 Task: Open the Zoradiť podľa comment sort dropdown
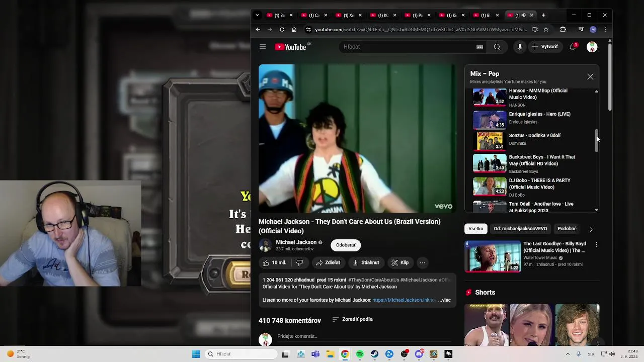tap(353, 319)
